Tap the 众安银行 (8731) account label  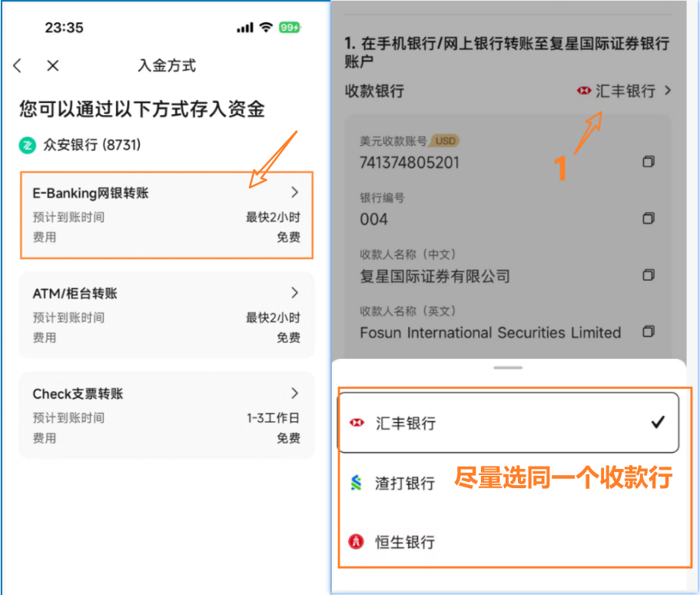(92, 145)
